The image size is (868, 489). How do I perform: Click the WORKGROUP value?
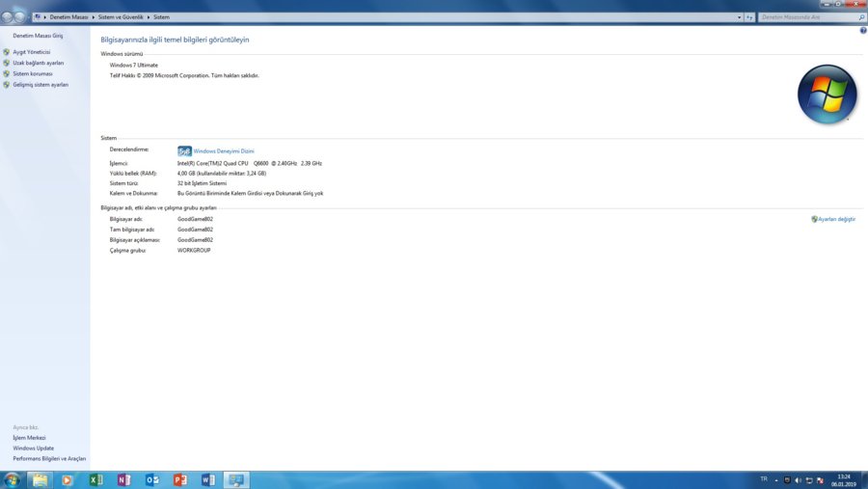194,251
